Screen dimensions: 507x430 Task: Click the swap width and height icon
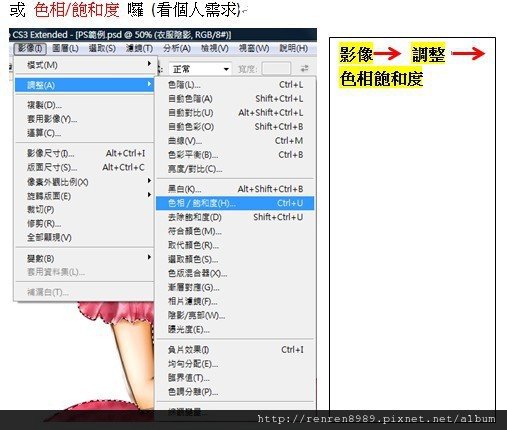304,69
